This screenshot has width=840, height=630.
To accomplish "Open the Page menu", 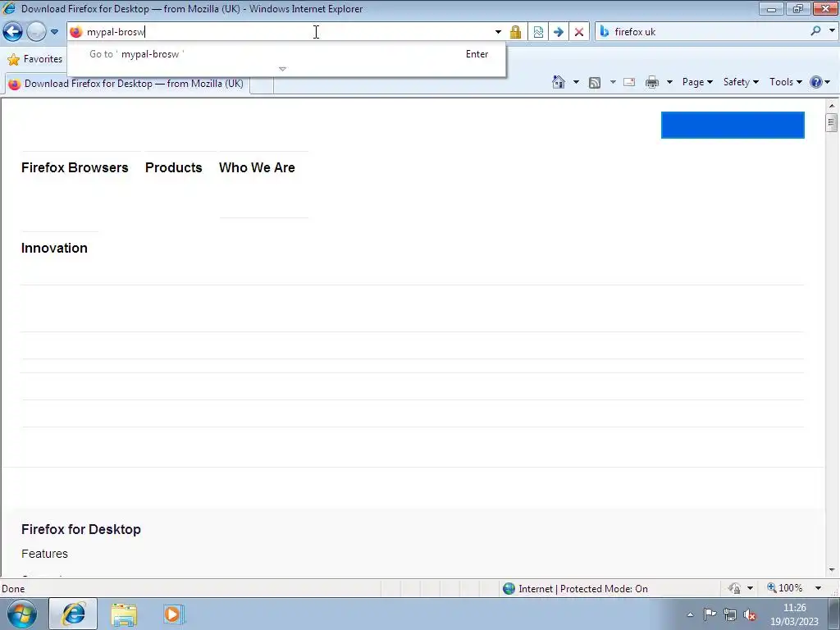I will [697, 82].
